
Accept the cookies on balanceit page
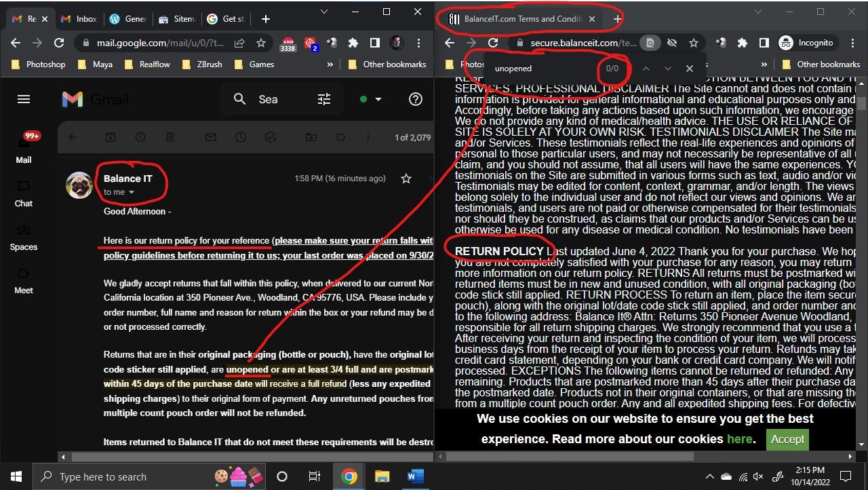click(787, 439)
